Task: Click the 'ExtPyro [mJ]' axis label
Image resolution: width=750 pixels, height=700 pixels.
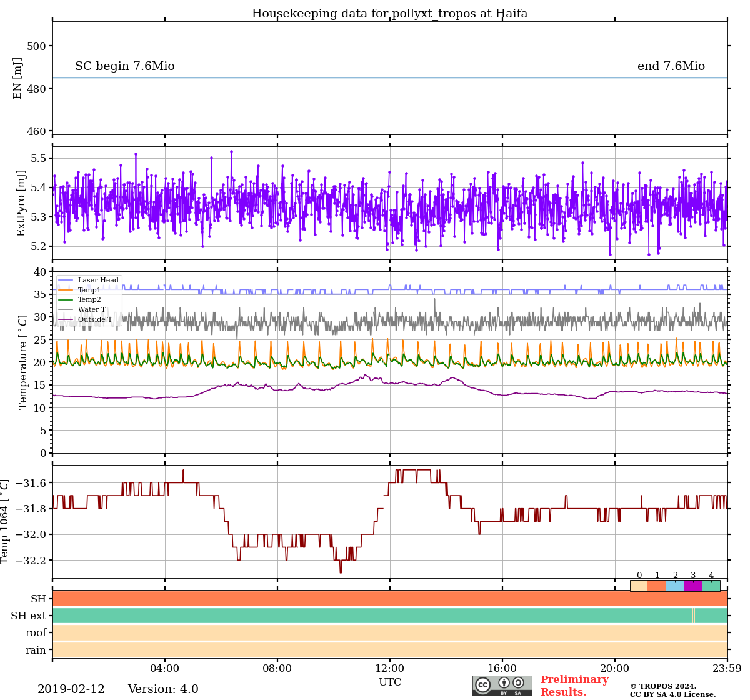Action: pos(21,203)
